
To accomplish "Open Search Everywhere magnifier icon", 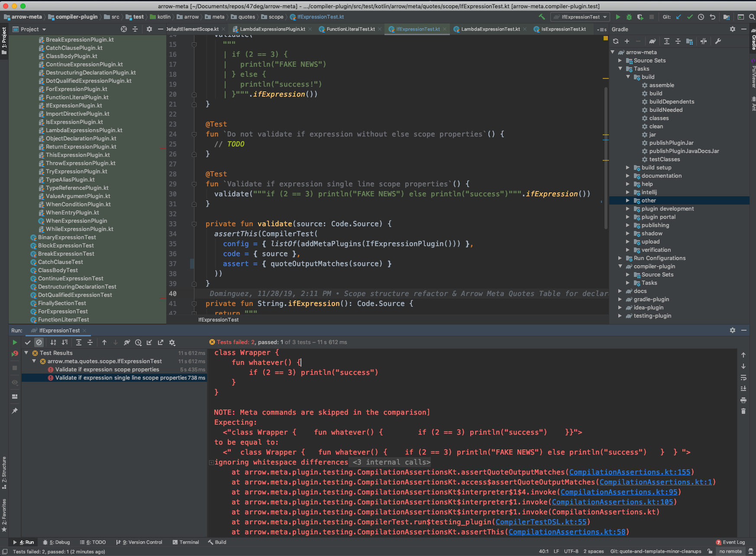I will pyautogui.click(x=752, y=17).
